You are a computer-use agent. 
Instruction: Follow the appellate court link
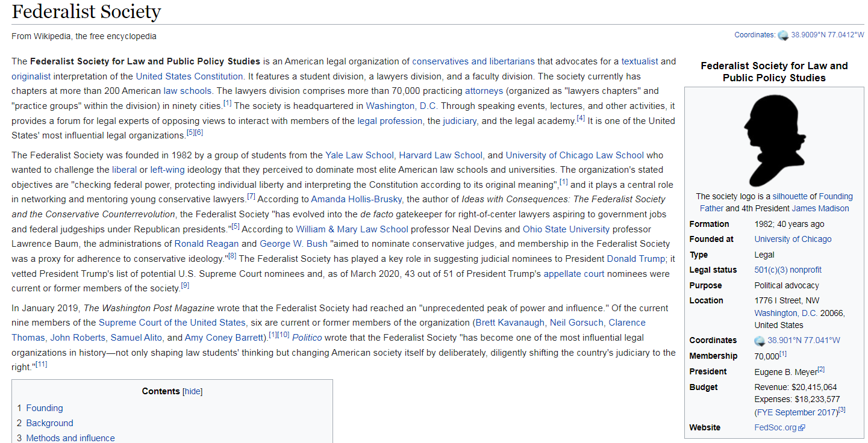(573, 274)
